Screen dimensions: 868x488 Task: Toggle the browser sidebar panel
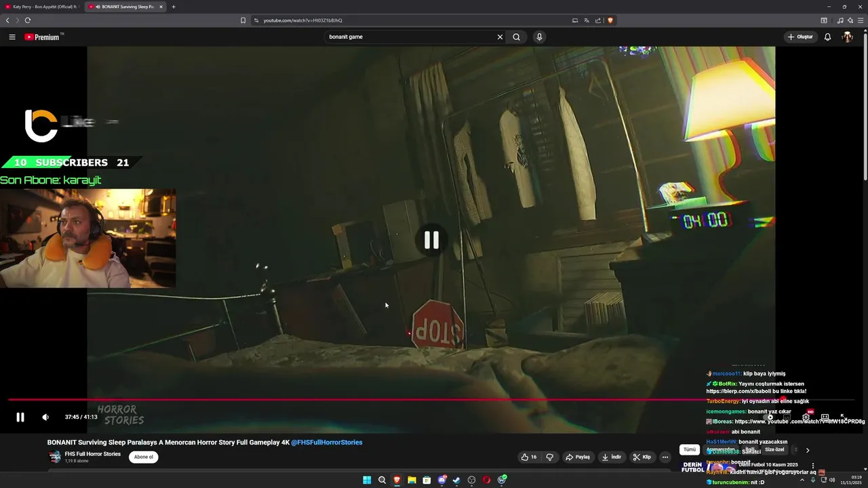(x=824, y=20)
